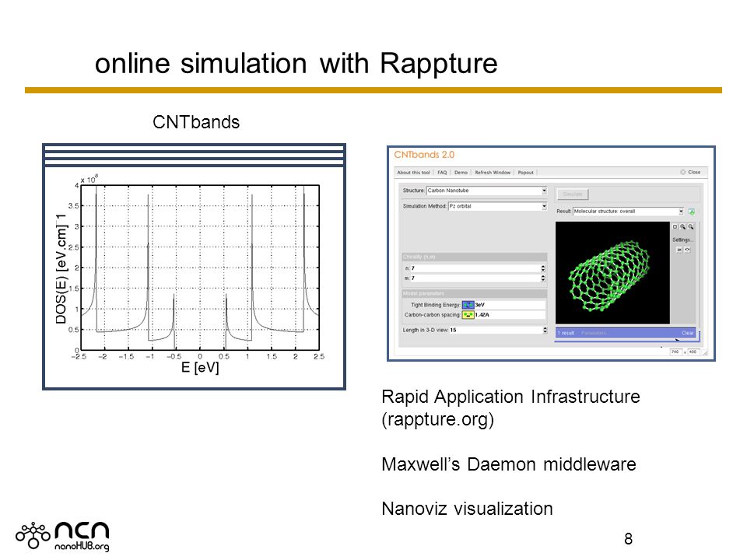Click the rotate icon under Settings
Screen dimensions: 747x560
tap(687, 250)
